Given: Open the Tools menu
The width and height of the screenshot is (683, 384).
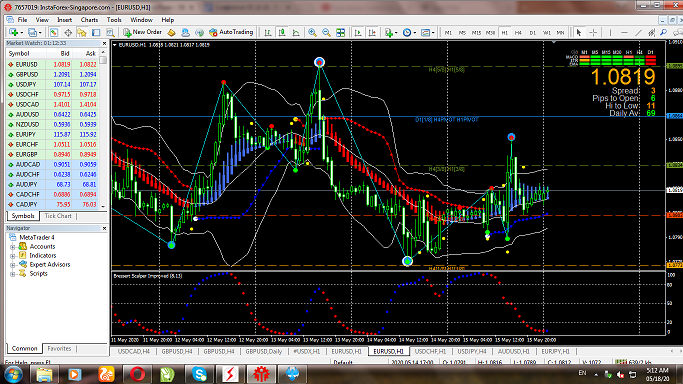Looking at the screenshot, I should 114,20.
